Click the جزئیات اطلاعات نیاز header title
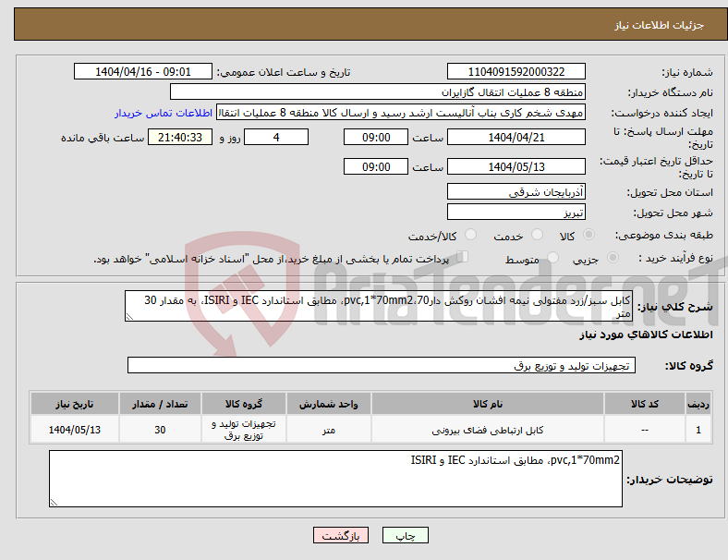 [660, 25]
